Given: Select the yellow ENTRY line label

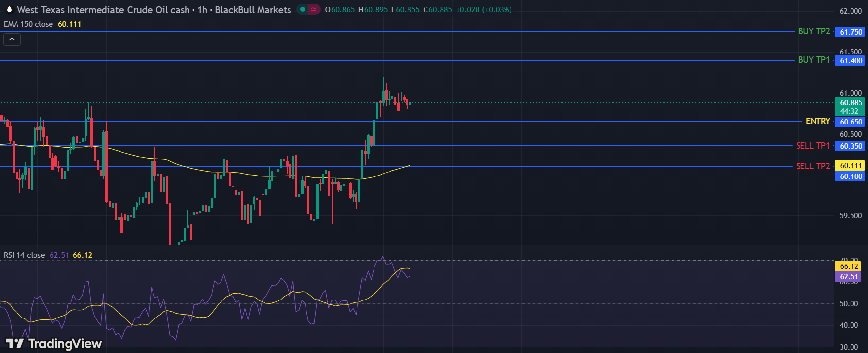Looking at the screenshot, I should tap(817, 121).
